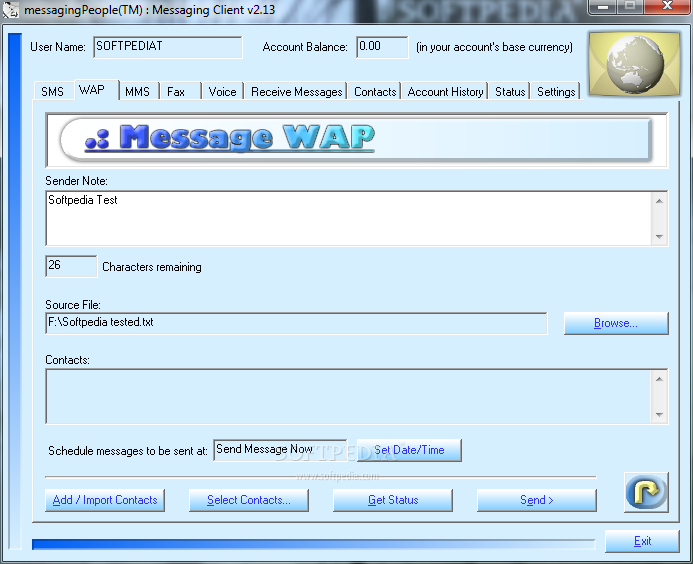The image size is (693, 564).
Task: Click the Send Message Now schedule field
Action: point(280,450)
